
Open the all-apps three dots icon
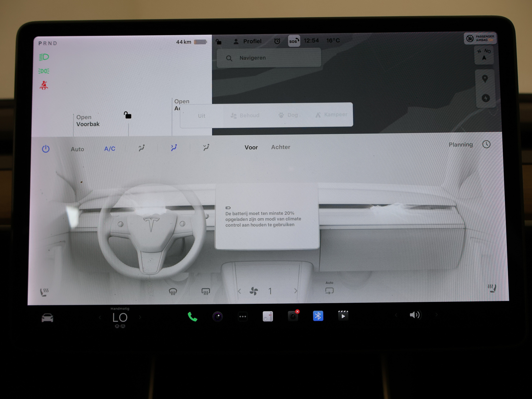(x=243, y=316)
